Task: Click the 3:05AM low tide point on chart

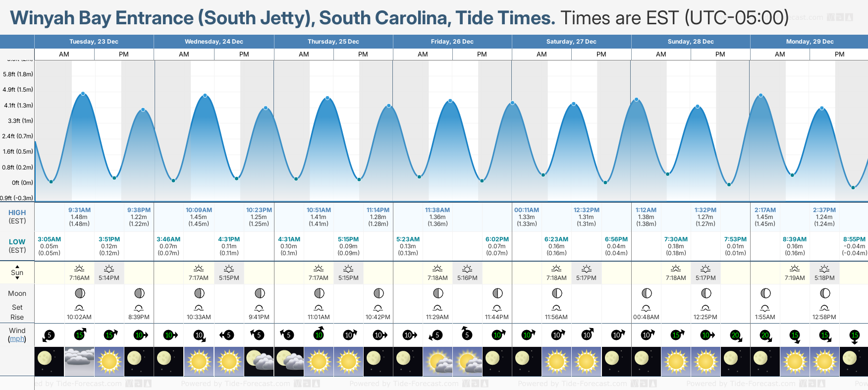Action: tap(51, 182)
